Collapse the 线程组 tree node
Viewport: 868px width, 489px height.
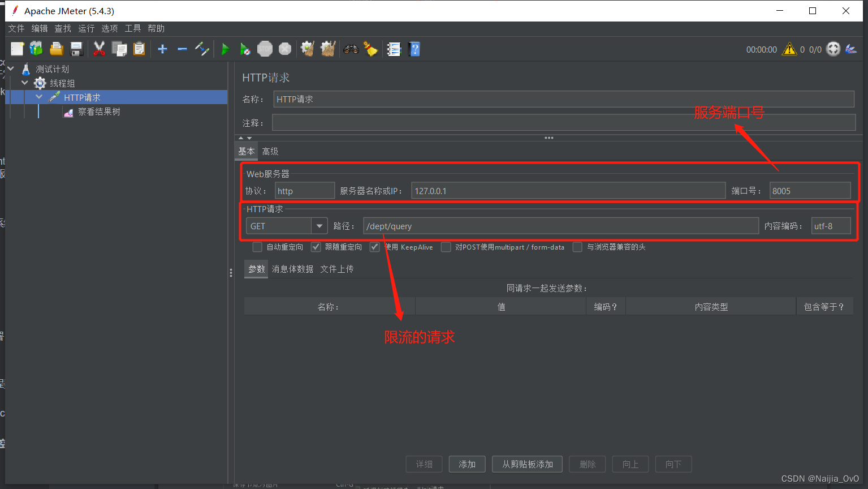[25, 83]
